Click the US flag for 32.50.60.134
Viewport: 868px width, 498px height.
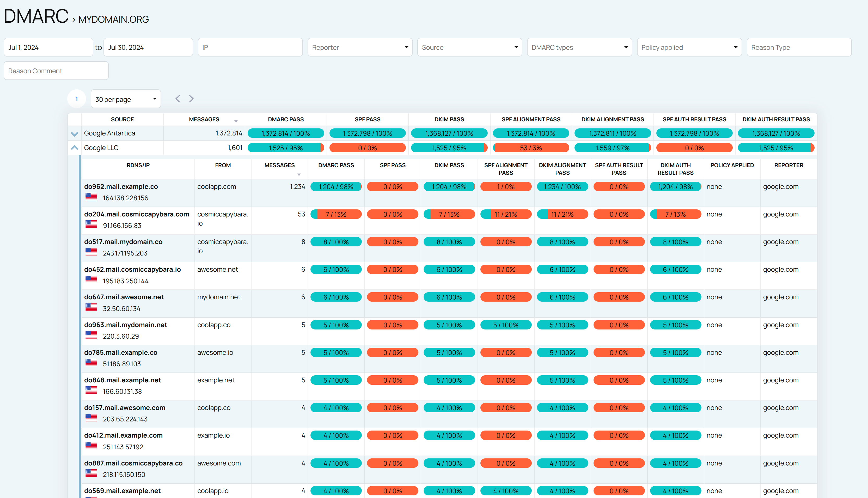click(91, 308)
